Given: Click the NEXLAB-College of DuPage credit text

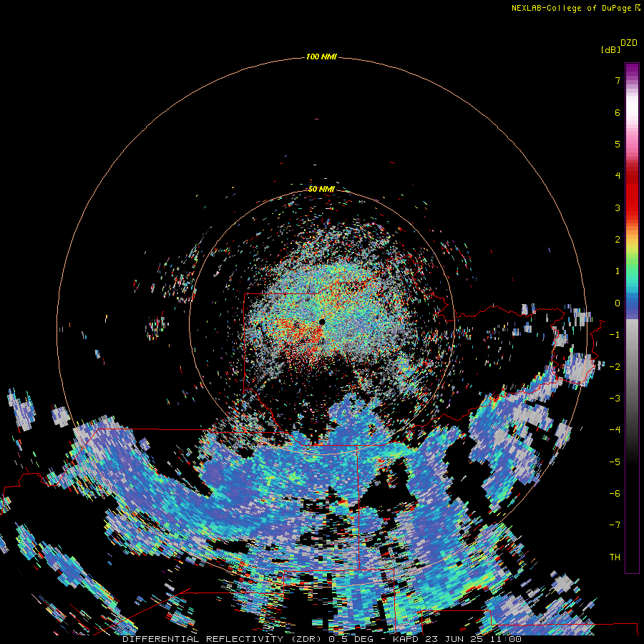Looking at the screenshot, I should (x=571, y=8).
